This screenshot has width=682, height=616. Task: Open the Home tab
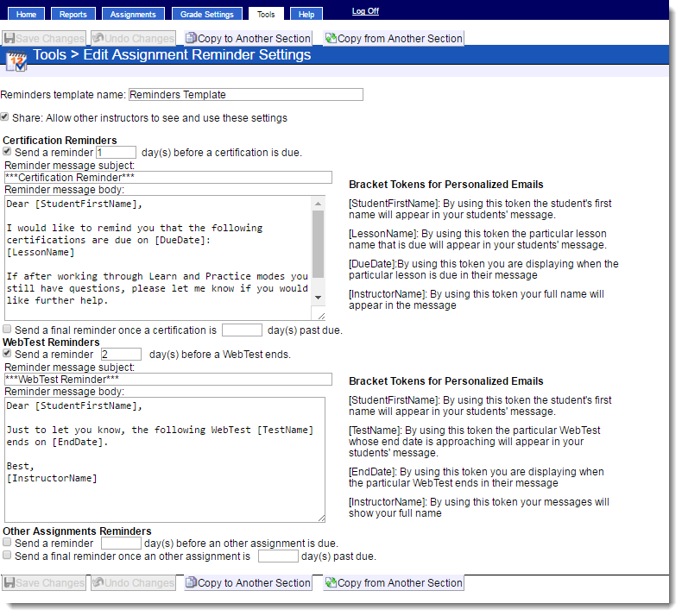click(x=26, y=14)
